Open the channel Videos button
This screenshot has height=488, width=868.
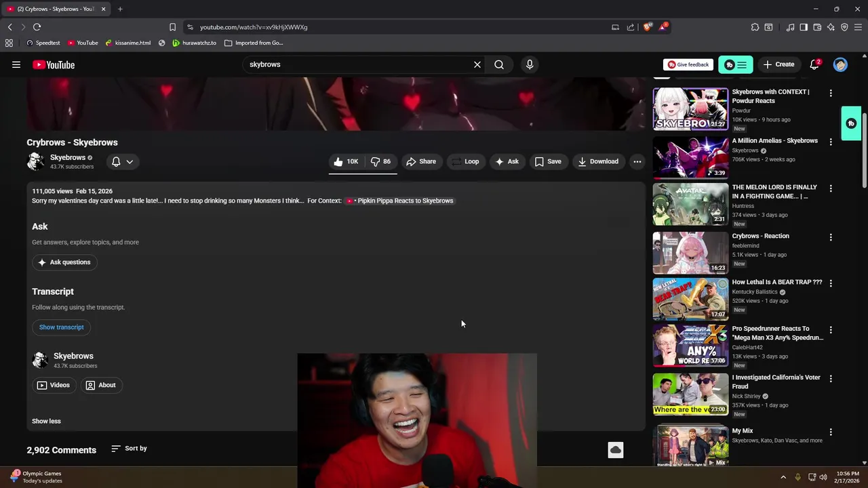(54, 385)
